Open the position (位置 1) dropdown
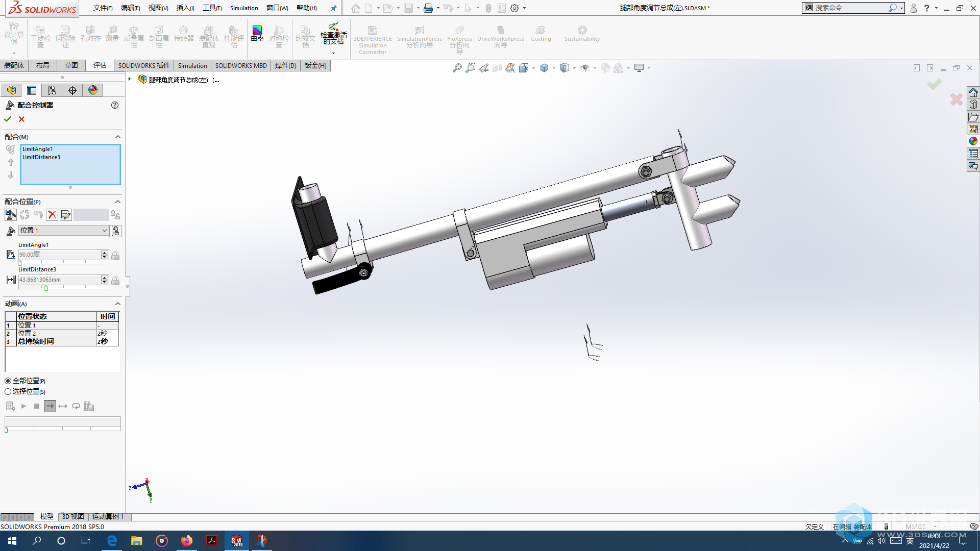 pyautogui.click(x=105, y=231)
